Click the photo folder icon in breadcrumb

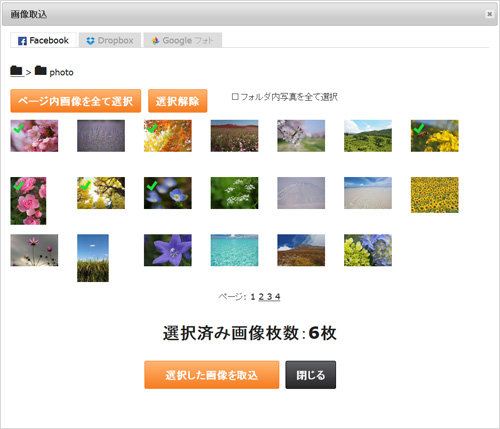[41, 70]
